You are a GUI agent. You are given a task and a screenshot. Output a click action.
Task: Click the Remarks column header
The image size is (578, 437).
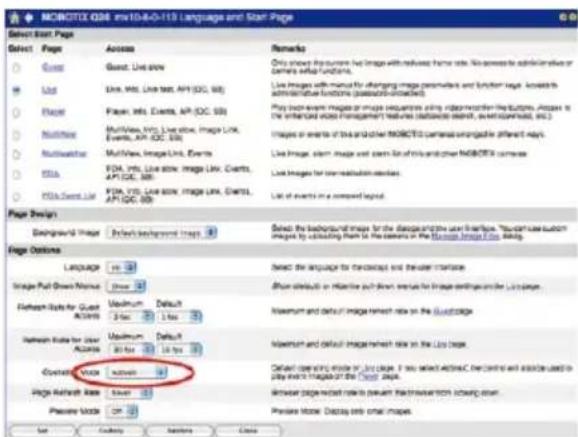pos(288,48)
